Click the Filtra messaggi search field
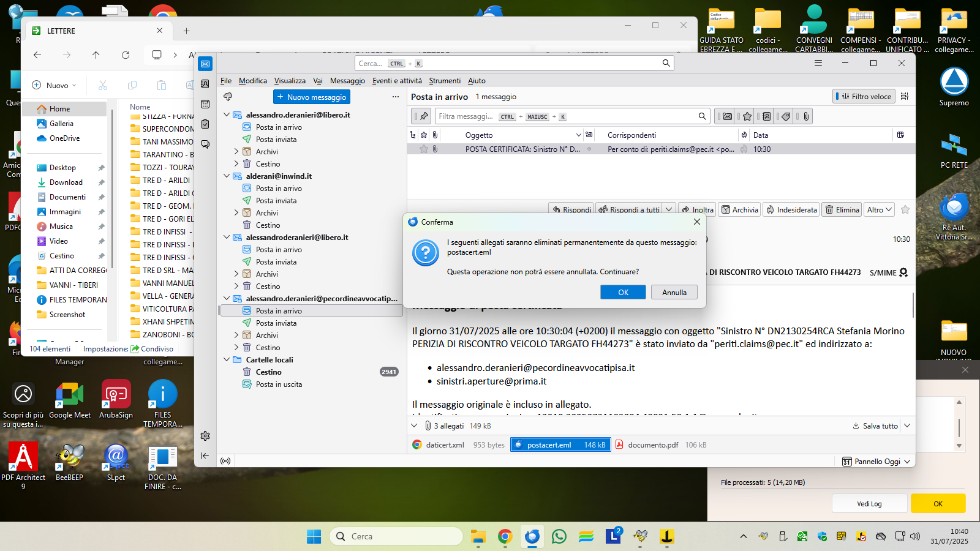 466,116
